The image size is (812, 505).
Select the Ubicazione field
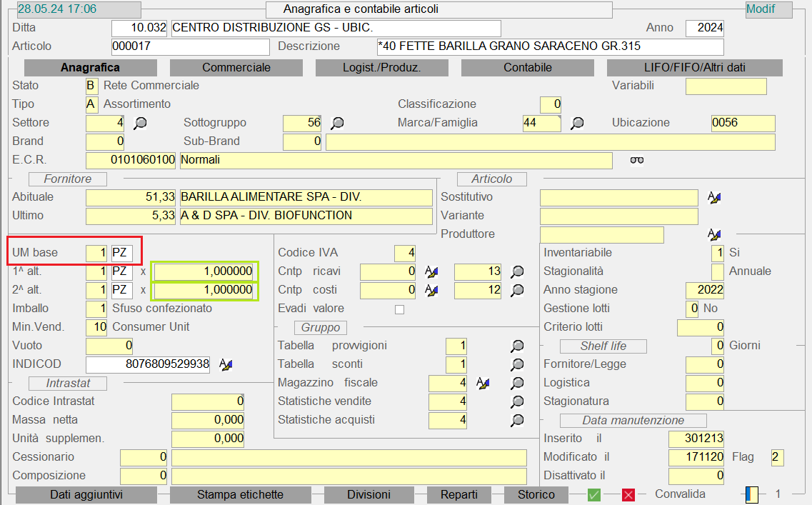743,123
